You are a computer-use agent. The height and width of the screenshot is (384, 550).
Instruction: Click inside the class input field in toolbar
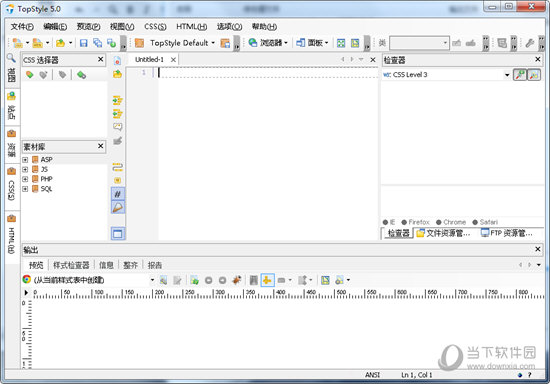[419, 43]
